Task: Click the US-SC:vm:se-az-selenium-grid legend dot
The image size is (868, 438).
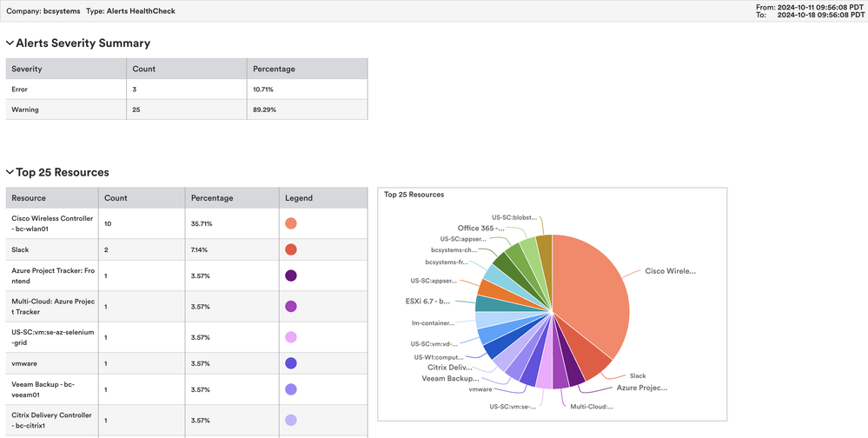Action: point(290,337)
